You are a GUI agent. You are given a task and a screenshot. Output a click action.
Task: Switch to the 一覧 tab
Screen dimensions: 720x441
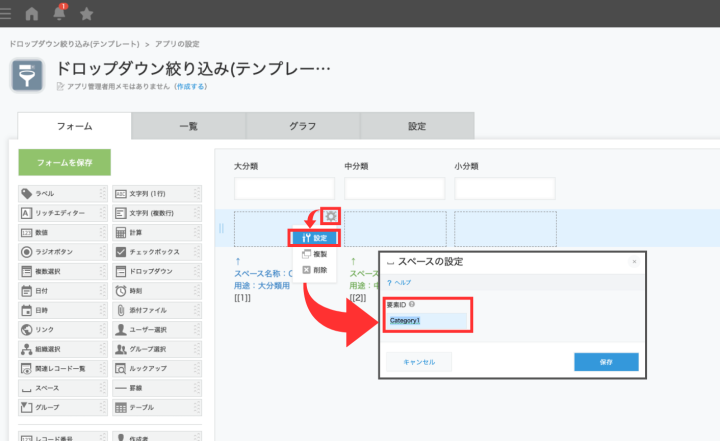click(x=188, y=126)
